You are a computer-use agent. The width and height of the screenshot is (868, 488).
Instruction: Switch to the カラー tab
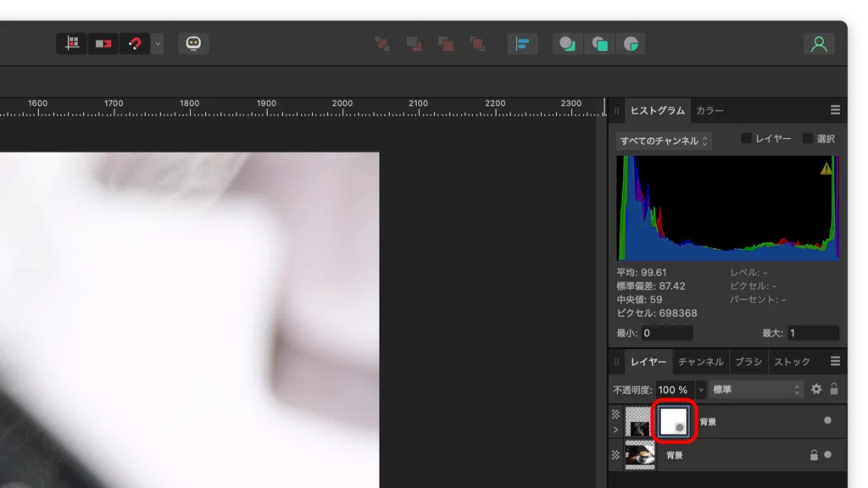(709, 111)
